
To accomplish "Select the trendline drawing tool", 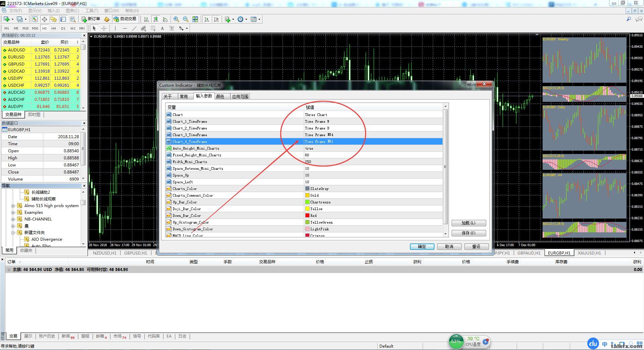I will pos(134,28).
